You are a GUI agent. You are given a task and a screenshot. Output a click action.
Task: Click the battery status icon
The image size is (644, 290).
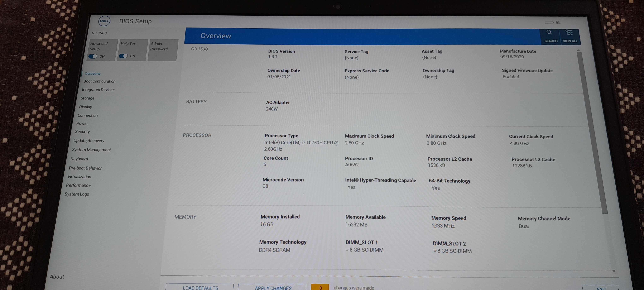pos(549,23)
